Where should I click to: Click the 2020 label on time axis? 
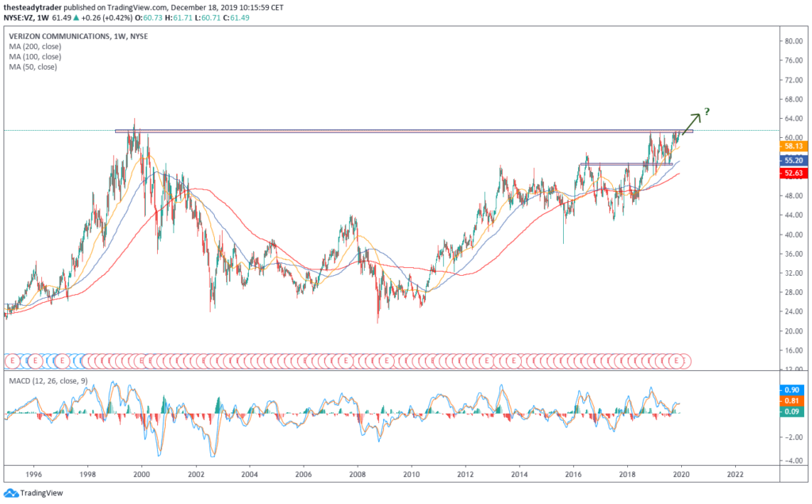point(681,475)
